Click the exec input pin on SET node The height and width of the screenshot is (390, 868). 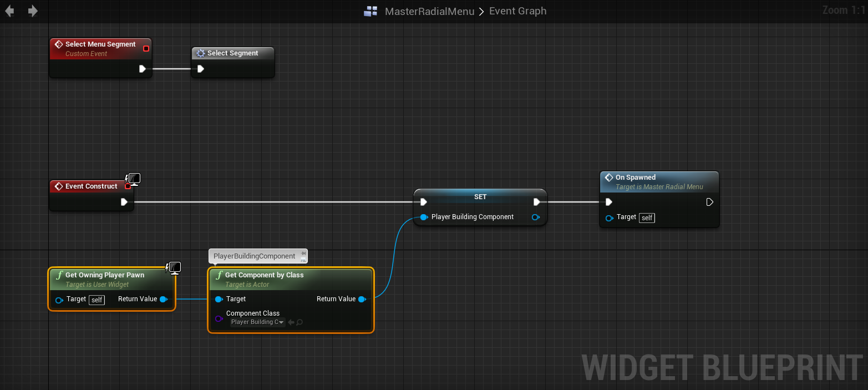coord(424,202)
